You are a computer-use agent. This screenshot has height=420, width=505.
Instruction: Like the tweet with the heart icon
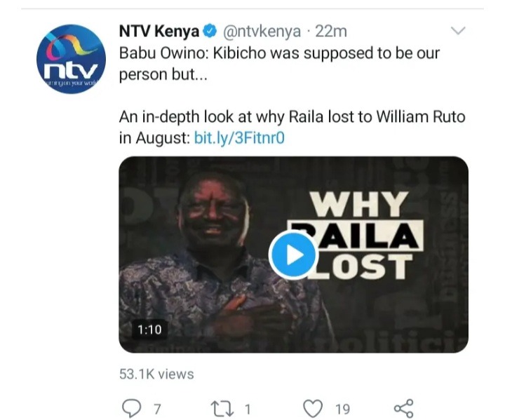coord(313,408)
